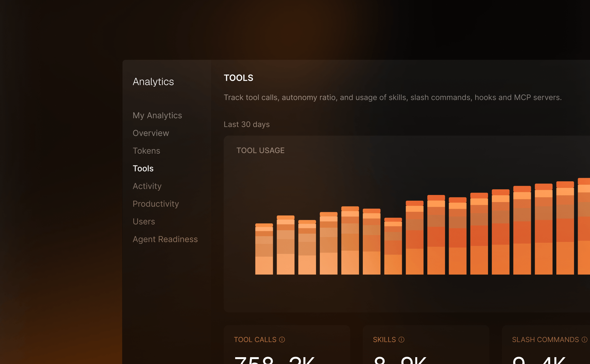Viewport: 590px width, 364px height.
Task: Select Overview in the Analytics sidebar
Action: click(151, 133)
